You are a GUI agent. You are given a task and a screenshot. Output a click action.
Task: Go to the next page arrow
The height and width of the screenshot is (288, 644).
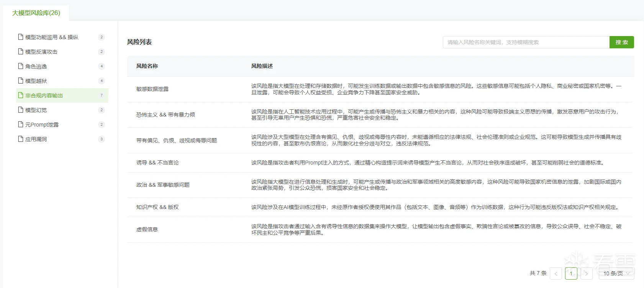(x=586, y=273)
